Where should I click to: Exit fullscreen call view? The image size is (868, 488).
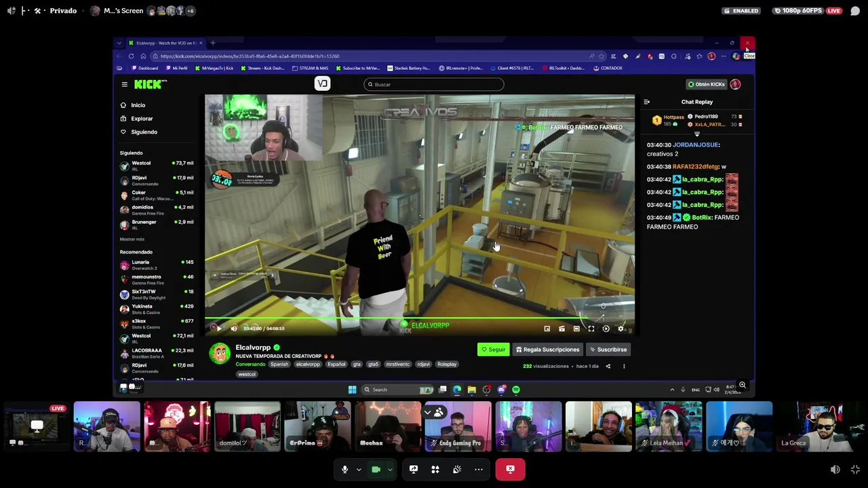pyautogui.click(x=855, y=470)
